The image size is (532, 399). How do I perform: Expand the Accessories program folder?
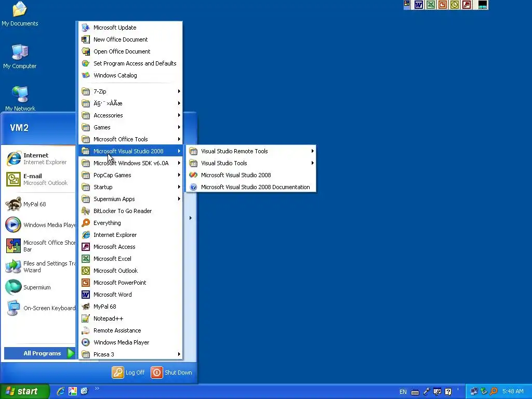click(x=130, y=115)
